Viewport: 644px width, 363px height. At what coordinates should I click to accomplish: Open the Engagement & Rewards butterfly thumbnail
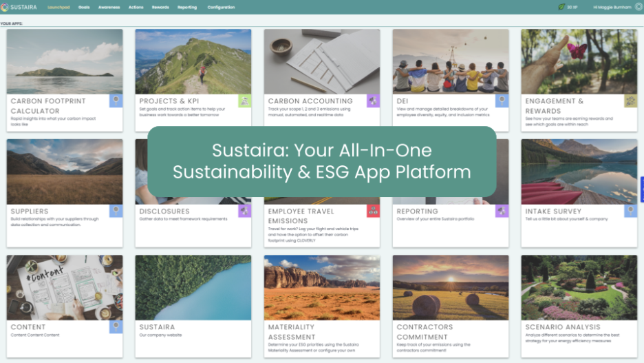[x=579, y=62]
